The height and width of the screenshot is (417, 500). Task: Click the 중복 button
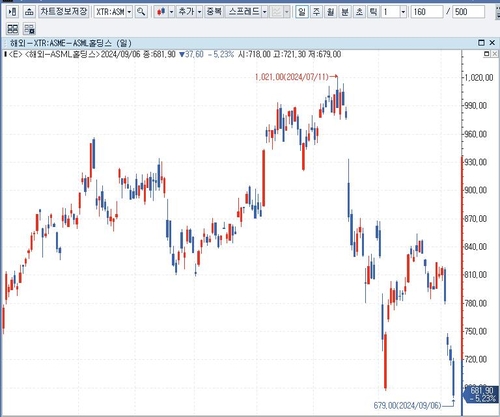(214, 12)
